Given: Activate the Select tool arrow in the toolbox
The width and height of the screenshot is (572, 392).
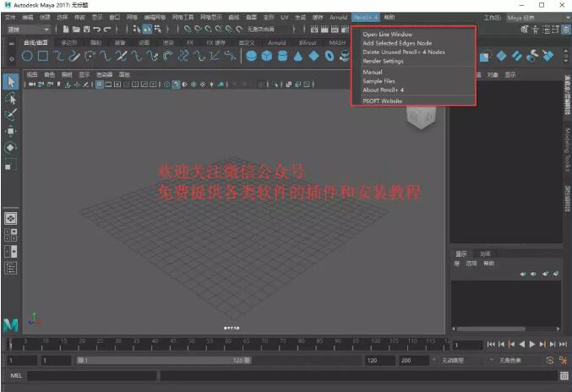Looking at the screenshot, I should tap(11, 82).
